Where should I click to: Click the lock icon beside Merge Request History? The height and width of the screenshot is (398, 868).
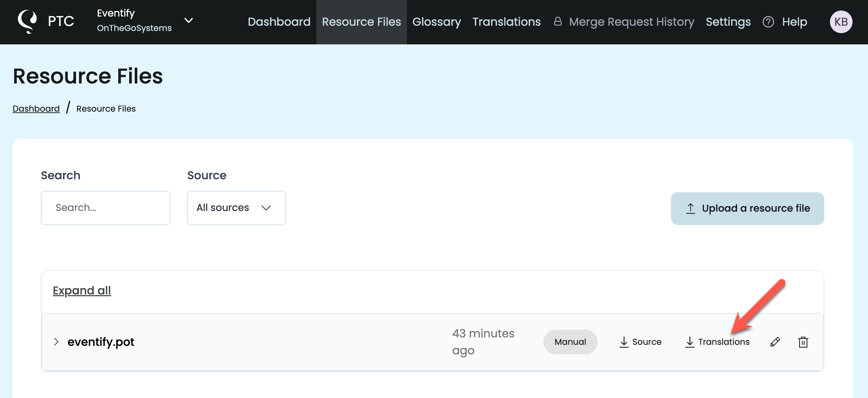point(558,21)
